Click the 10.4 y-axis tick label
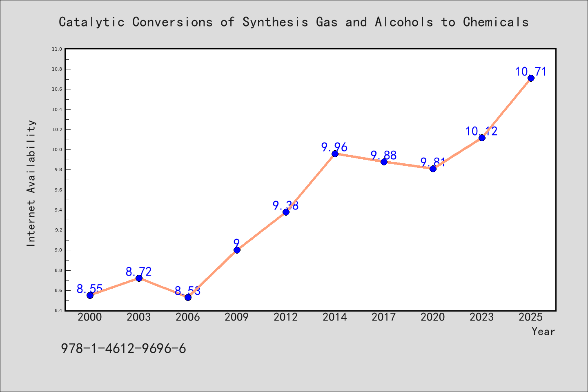Viewport: 588px width, 392px height. click(x=57, y=109)
